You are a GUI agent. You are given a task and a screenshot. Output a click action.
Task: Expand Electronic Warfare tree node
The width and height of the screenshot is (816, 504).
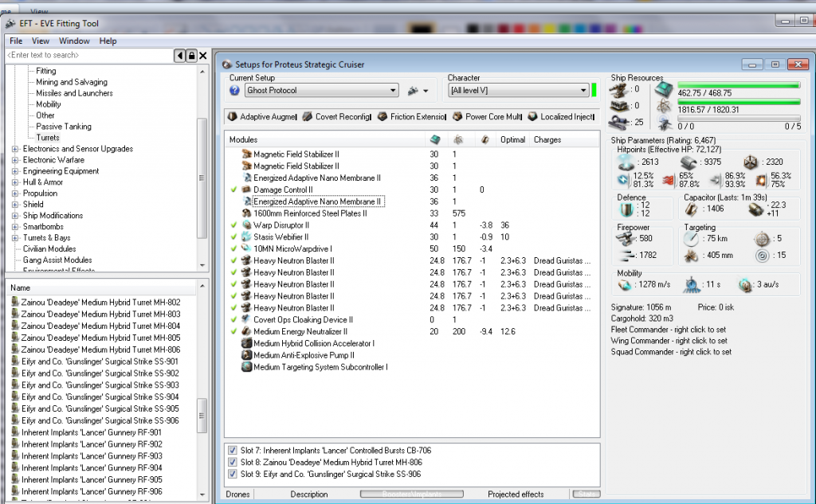pos(15,160)
